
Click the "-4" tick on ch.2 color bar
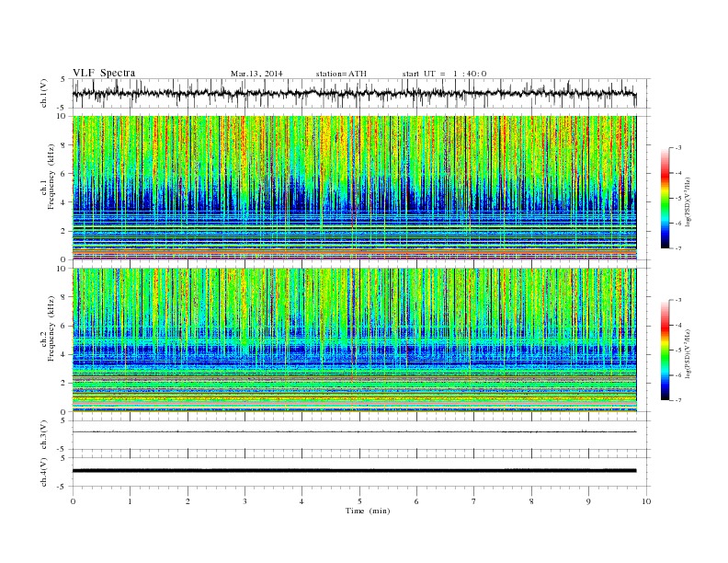point(677,325)
